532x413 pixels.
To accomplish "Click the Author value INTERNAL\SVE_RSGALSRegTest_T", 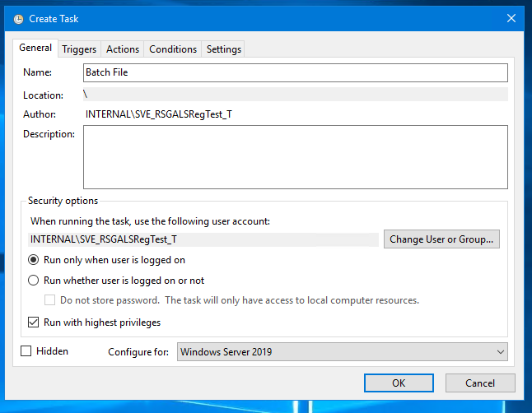I will pyautogui.click(x=158, y=114).
